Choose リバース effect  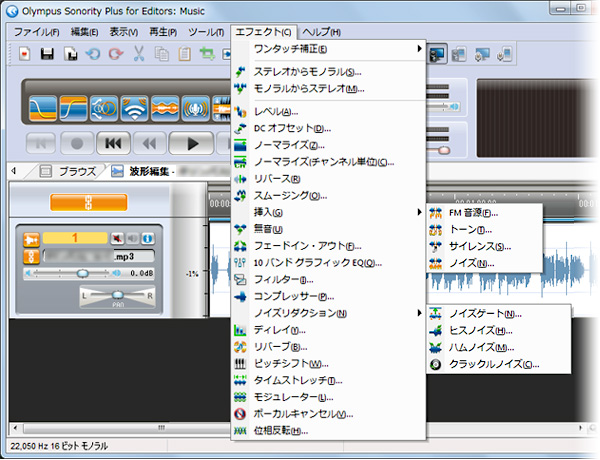click(329, 179)
